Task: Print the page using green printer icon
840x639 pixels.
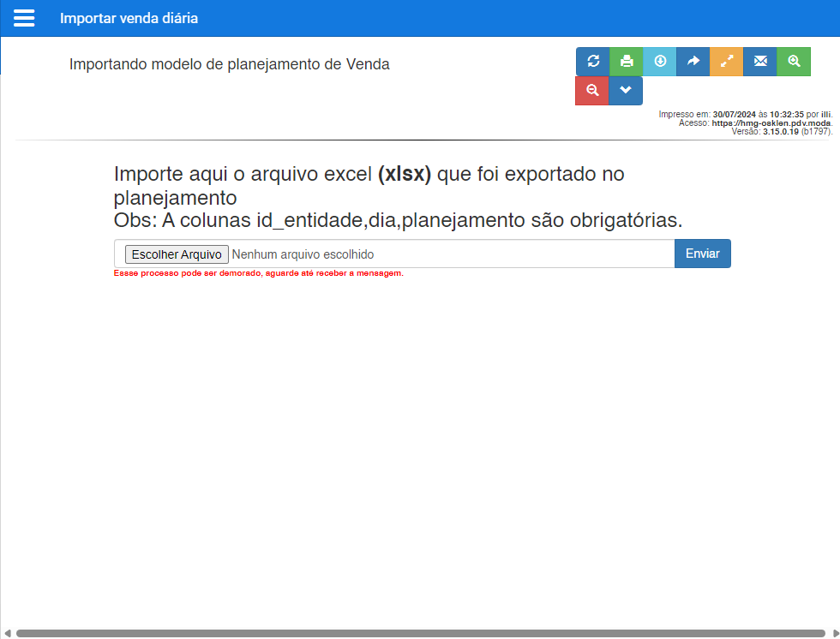Action: [x=627, y=62]
